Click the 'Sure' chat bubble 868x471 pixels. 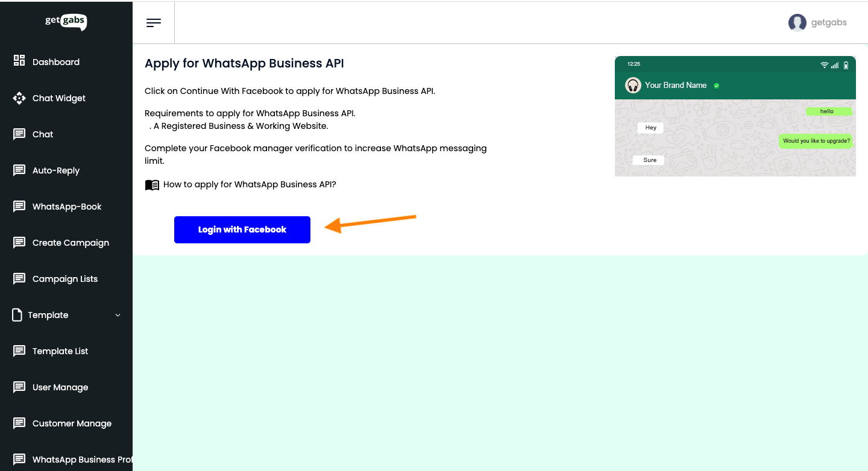coord(649,160)
